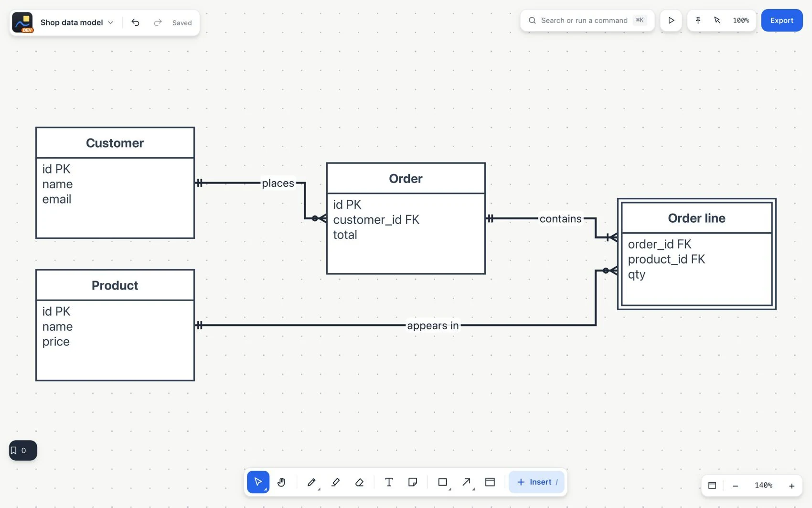
Task: Open the bookmarks counter badge
Action: pyautogui.click(x=23, y=450)
